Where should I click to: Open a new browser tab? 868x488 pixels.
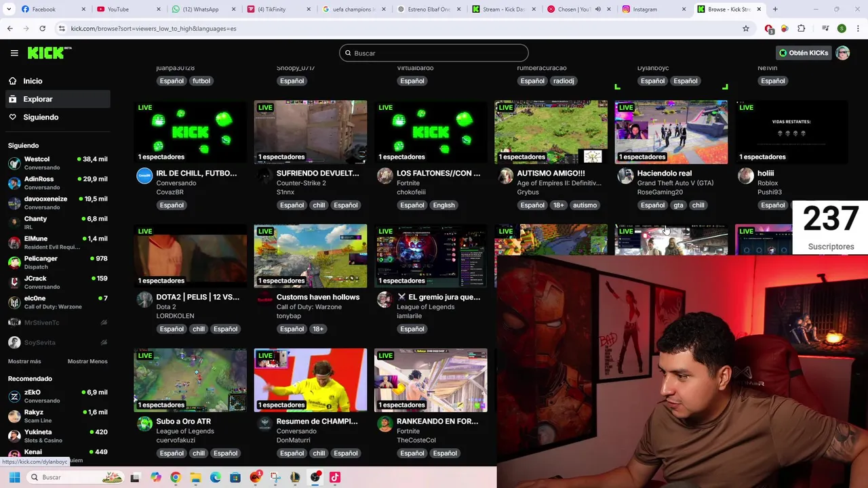pyautogui.click(x=775, y=9)
